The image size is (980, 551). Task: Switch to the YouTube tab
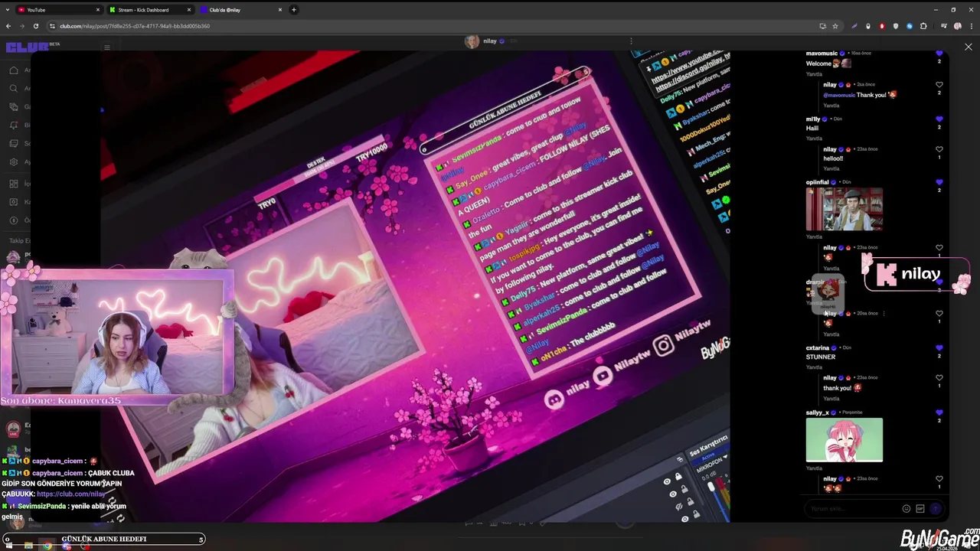tap(58, 10)
